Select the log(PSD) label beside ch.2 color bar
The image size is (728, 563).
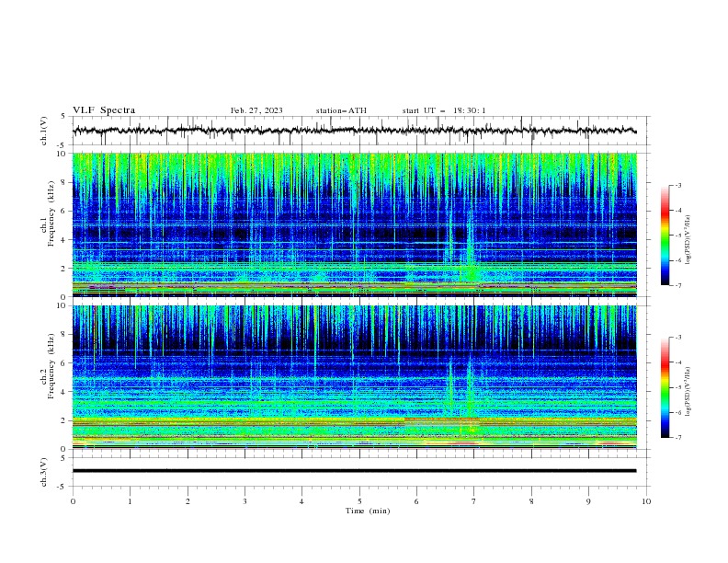(x=688, y=392)
